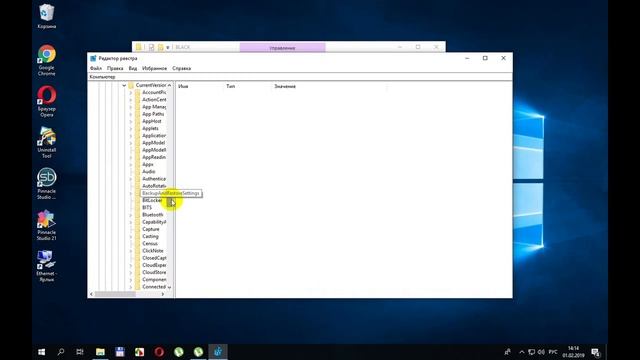
Task: Expand the Applets key
Action: (x=131, y=129)
